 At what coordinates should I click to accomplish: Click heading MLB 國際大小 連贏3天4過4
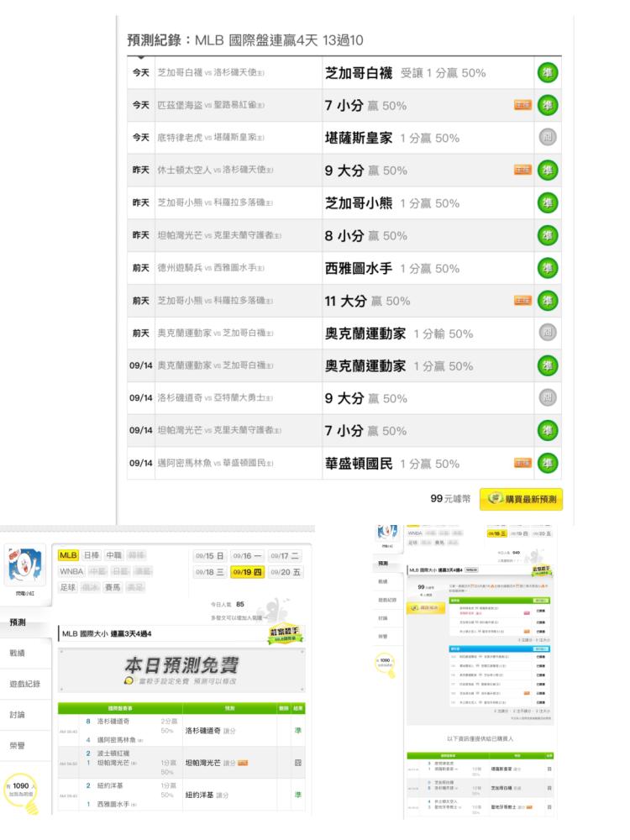[107, 633]
